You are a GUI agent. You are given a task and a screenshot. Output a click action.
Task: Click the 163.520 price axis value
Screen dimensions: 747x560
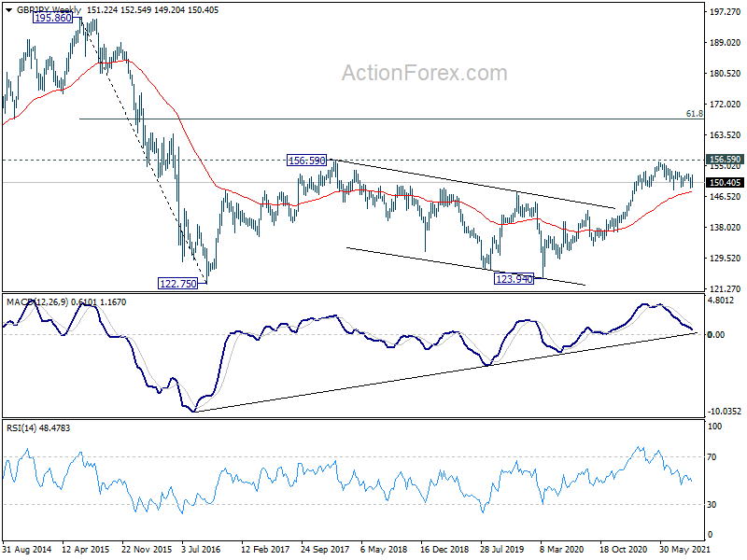[726, 135]
